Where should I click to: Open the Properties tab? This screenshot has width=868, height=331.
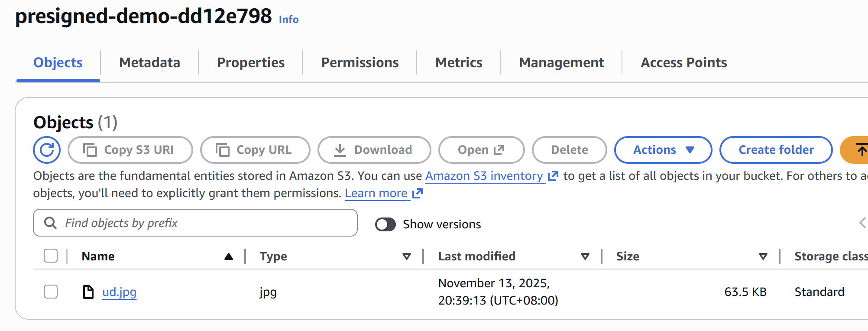(250, 62)
